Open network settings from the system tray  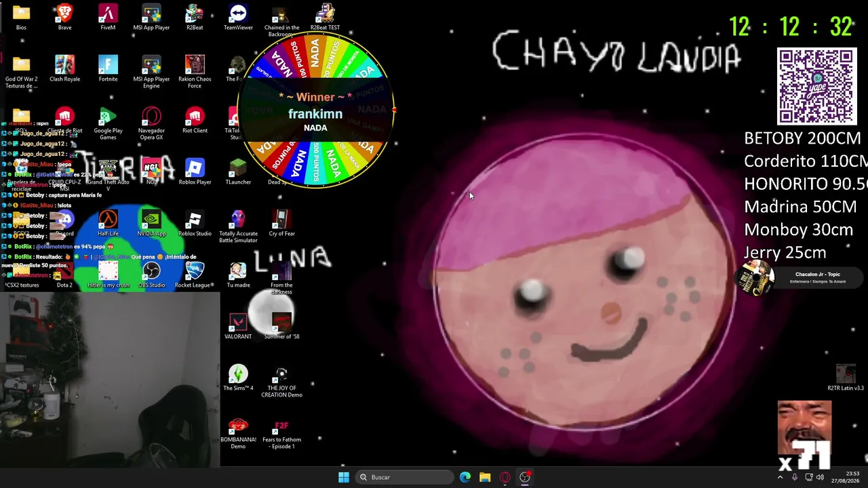tap(808, 477)
